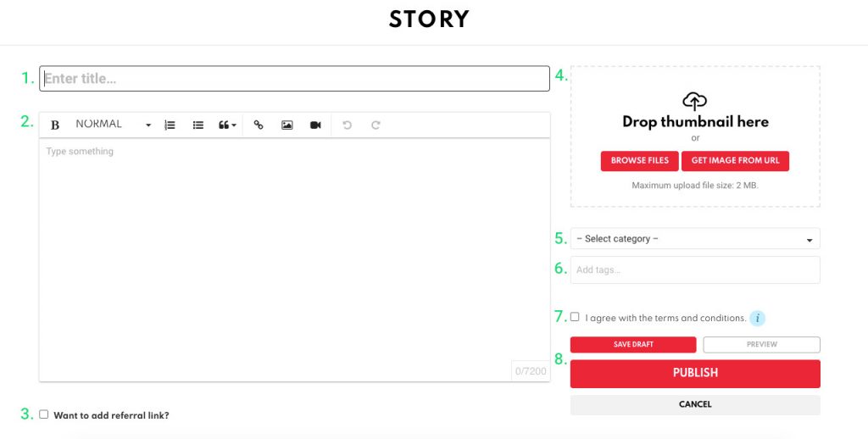Click SAVE DRAFT button
The image size is (868, 439).
633,344
